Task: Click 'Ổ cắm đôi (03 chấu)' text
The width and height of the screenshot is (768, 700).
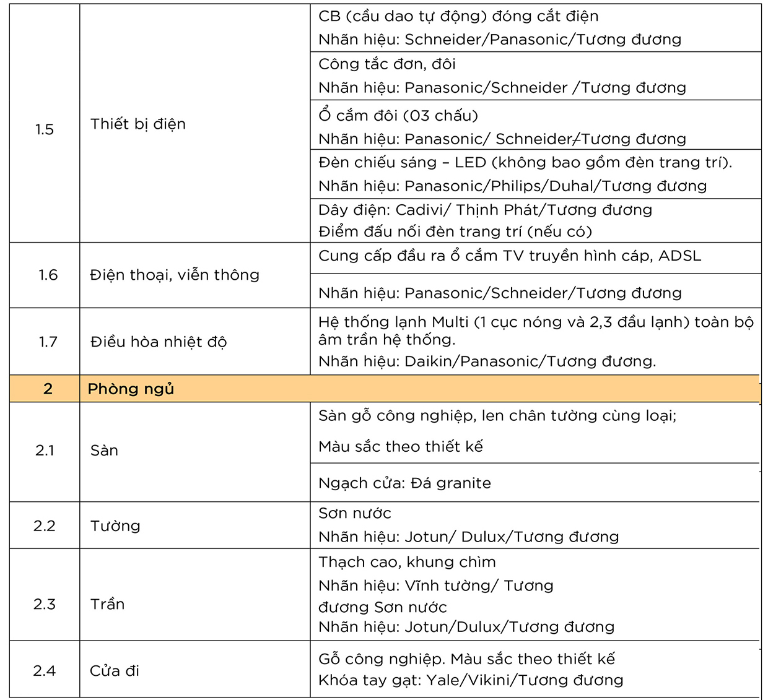Action: pos(398,116)
